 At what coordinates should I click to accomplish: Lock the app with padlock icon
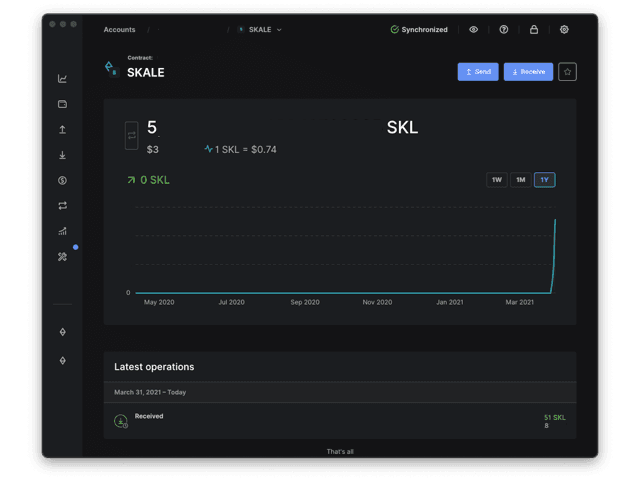coord(534,30)
